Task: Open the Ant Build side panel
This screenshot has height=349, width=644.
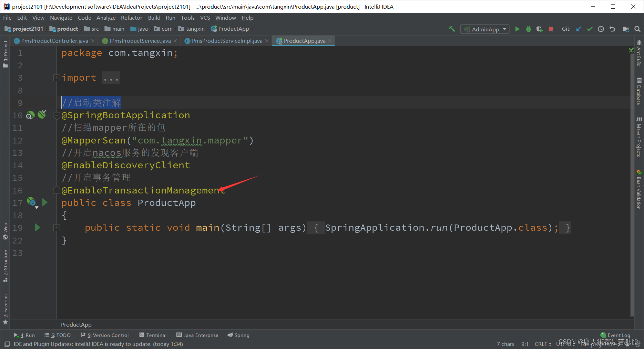Action: (639, 54)
